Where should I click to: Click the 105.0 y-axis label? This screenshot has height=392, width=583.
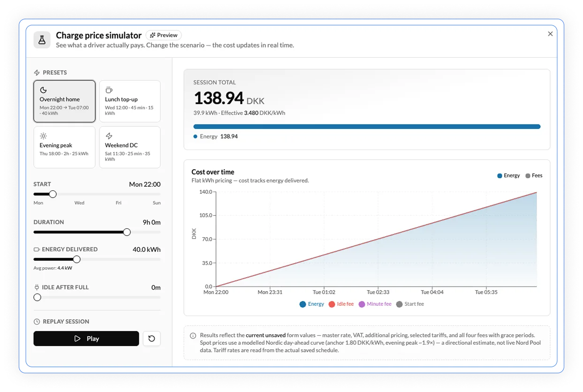206,215
